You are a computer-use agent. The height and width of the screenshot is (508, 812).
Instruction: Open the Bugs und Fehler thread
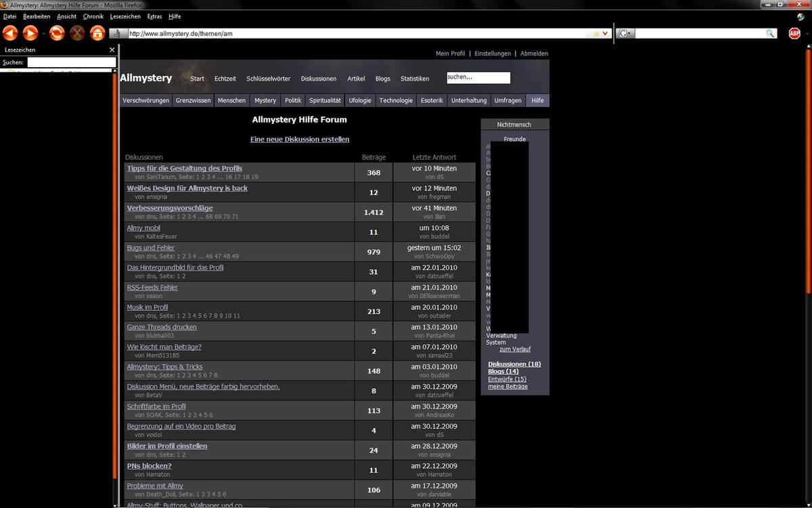[x=151, y=247]
